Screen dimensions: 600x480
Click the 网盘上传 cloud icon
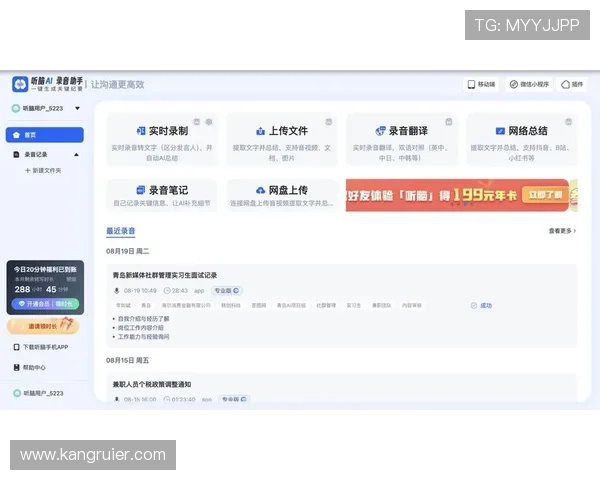260,190
